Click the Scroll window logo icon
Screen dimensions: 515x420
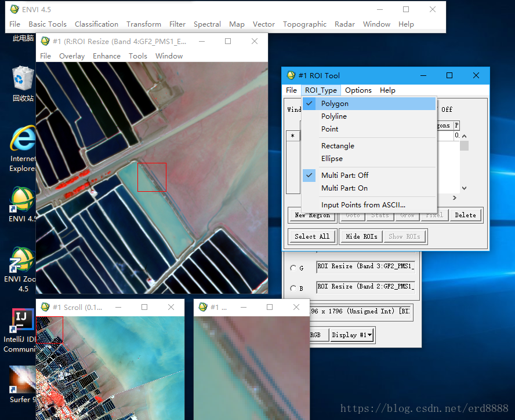[45, 307]
